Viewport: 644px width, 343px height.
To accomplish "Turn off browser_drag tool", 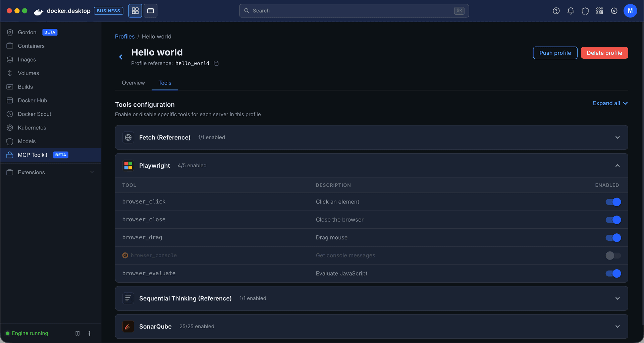I will 613,238.
